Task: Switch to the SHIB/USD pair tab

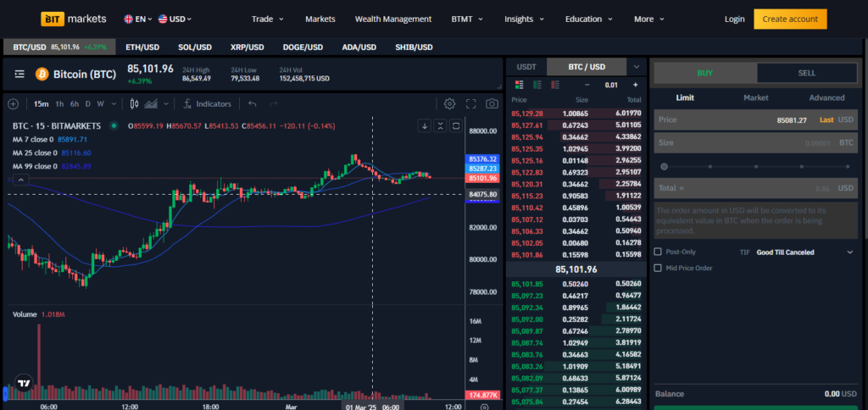Action: coord(414,47)
